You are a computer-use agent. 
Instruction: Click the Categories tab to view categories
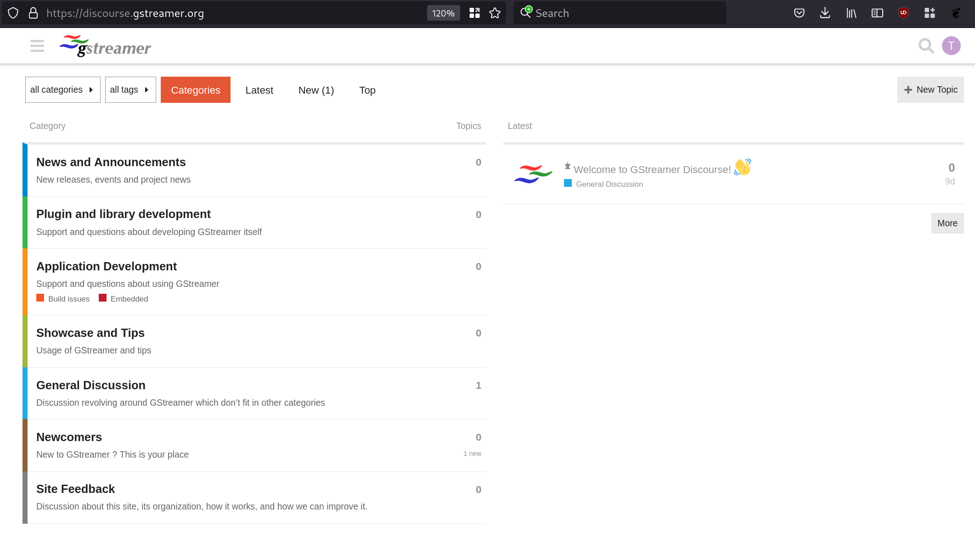pos(196,90)
